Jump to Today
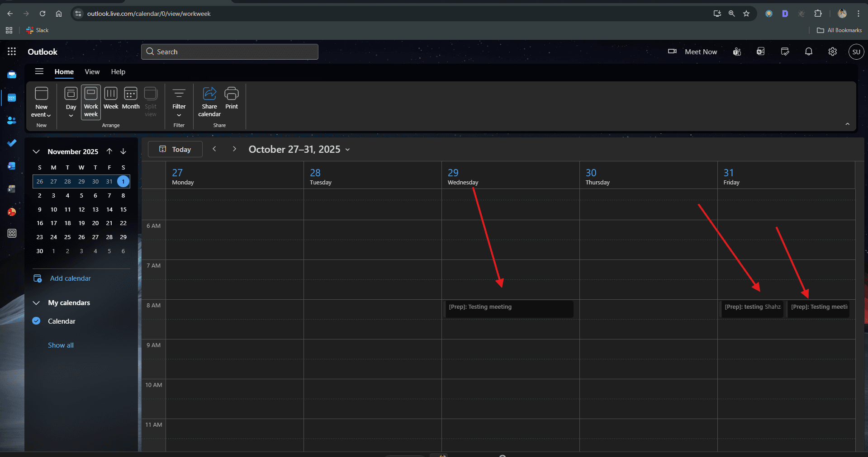 (x=175, y=149)
